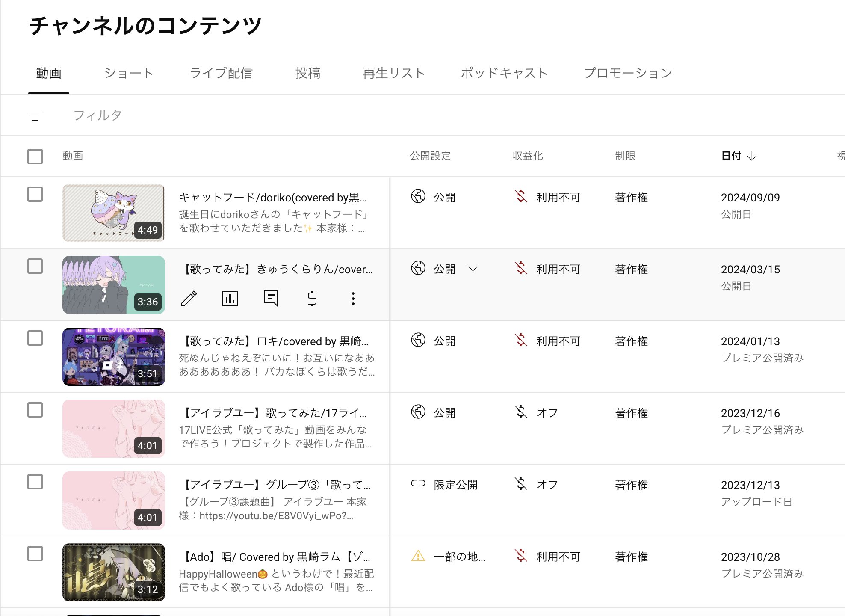The height and width of the screenshot is (616, 845).
Task: Sort by 日付 column arrow
Action: [752, 157]
